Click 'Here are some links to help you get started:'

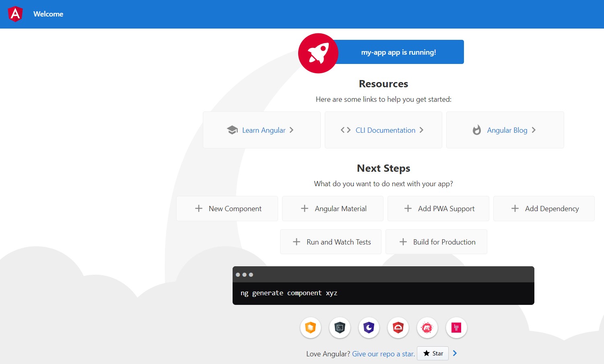coord(383,99)
